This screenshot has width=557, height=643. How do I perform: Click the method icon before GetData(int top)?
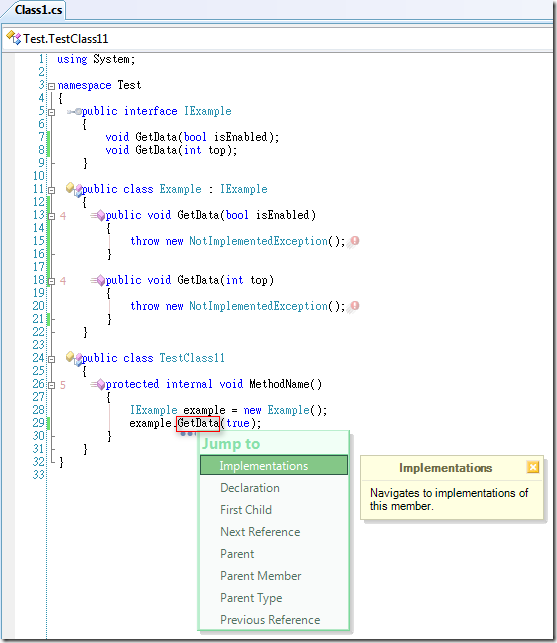[98, 280]
